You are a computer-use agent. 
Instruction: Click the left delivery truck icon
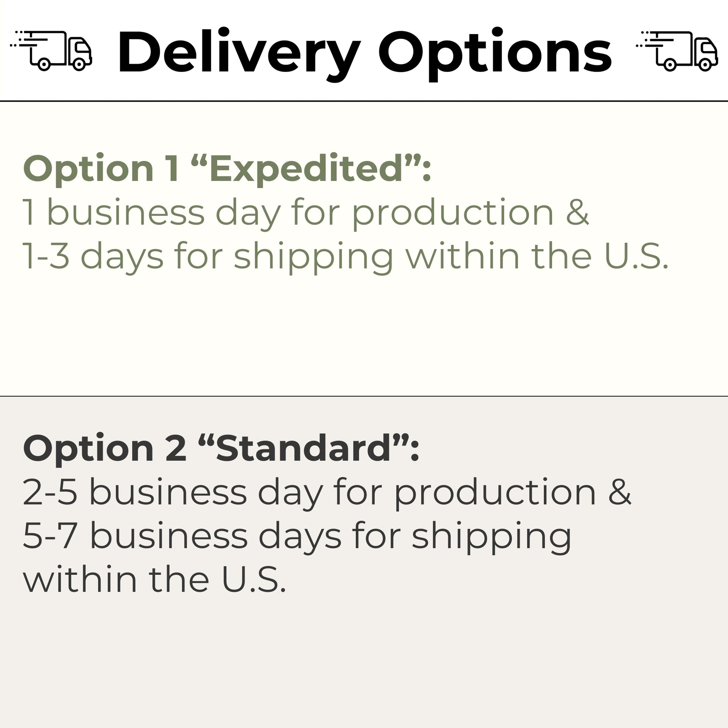[51, 50]
